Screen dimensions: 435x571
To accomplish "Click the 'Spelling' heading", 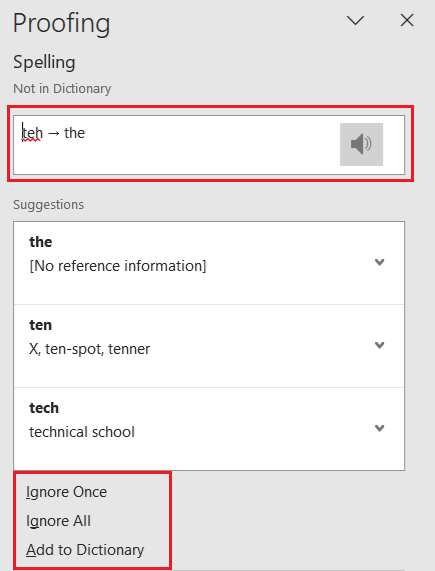I will click(44, 62).
